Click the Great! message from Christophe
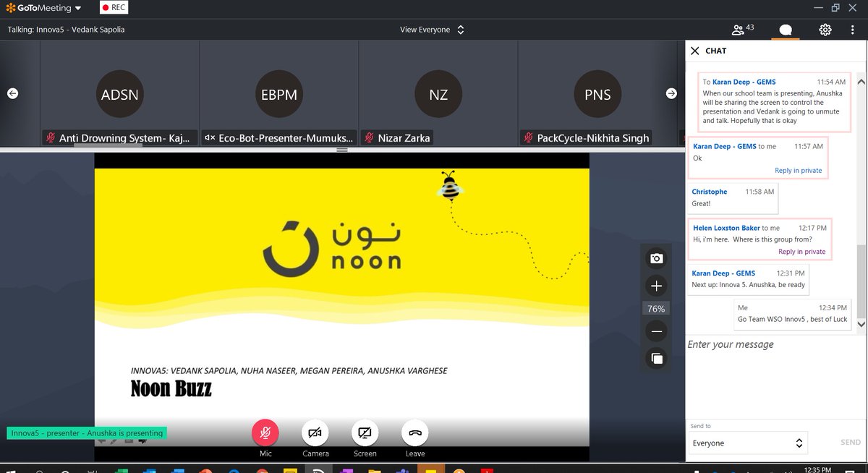 coord(702,204)
